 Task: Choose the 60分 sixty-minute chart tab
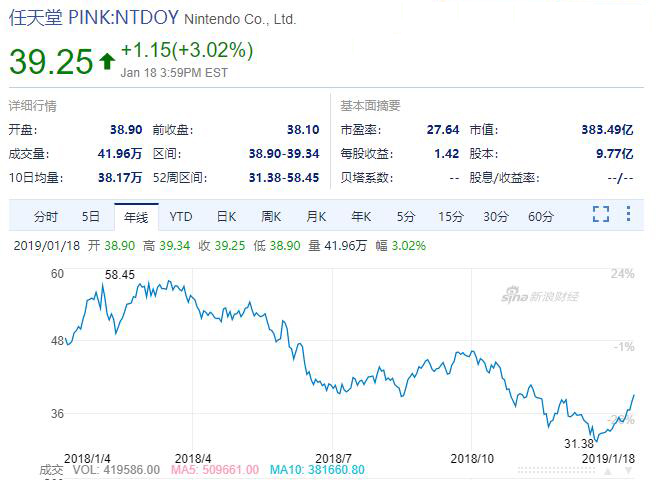click(x=541, y=216)
